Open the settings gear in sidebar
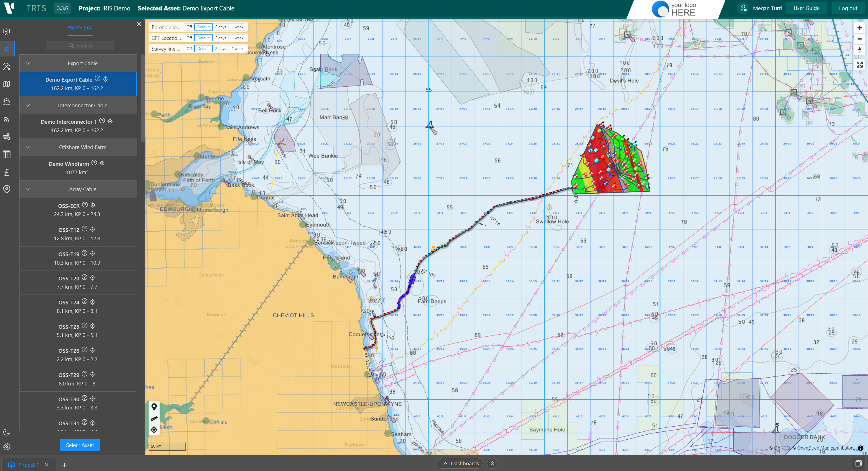This screenshot has height=471, width=868. click(x=6, y=446)
